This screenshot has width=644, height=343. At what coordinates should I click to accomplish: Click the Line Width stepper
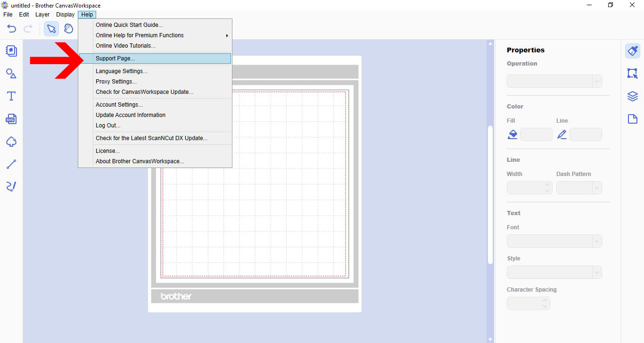[x=547, y=188]
